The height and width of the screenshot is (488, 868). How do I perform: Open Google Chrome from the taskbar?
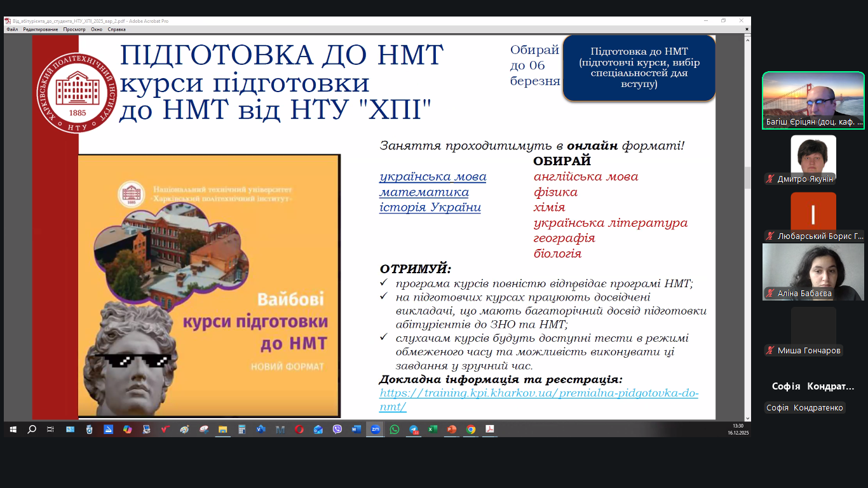pyautogui.click(x=470, y=430)
